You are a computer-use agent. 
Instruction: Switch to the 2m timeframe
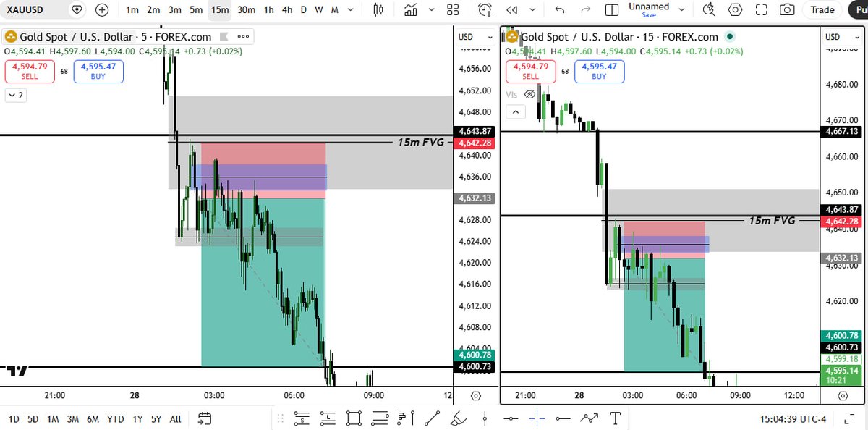(x=153, y=10)
